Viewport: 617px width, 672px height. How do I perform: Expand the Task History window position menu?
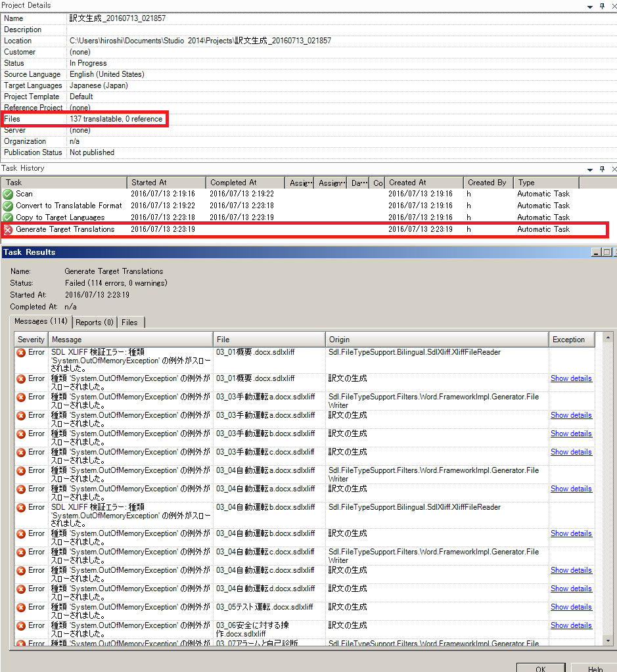click(589, 169)
